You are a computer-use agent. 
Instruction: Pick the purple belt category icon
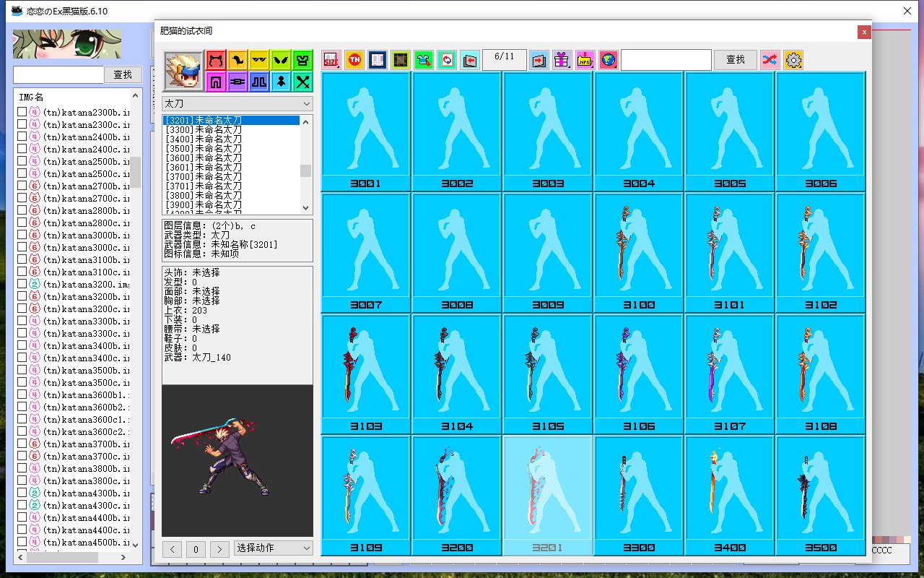[x=237, y=82]
